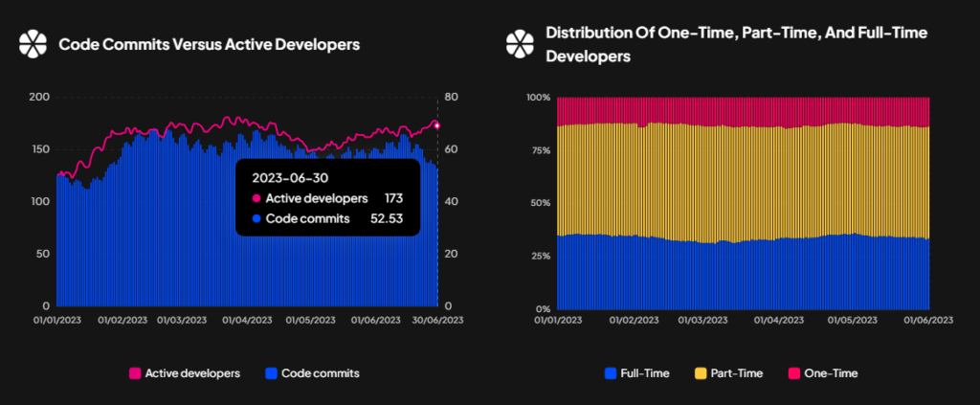This screenshot has height=405, width=980.
Task: Toggle the Full-Time legend swatch
Action: click(x=611, y=373)
